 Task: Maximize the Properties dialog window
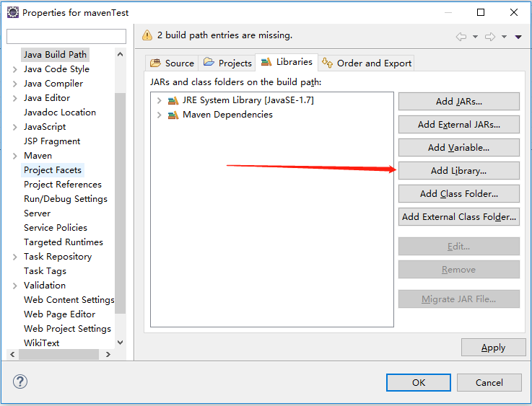tap(481, 12)
